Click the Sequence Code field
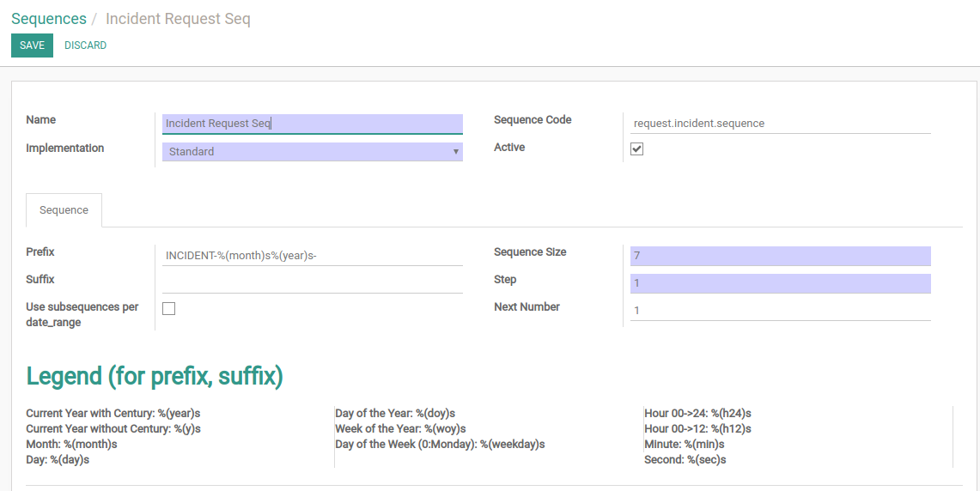Screen dimensions: 980x491 [x=780, y=124]
